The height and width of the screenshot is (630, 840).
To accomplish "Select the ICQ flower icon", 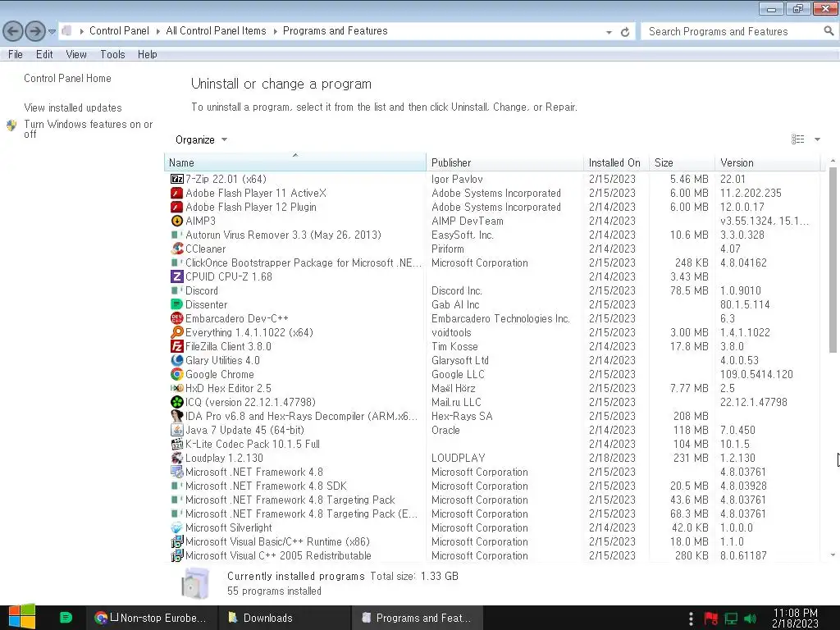I will (177, 402).
